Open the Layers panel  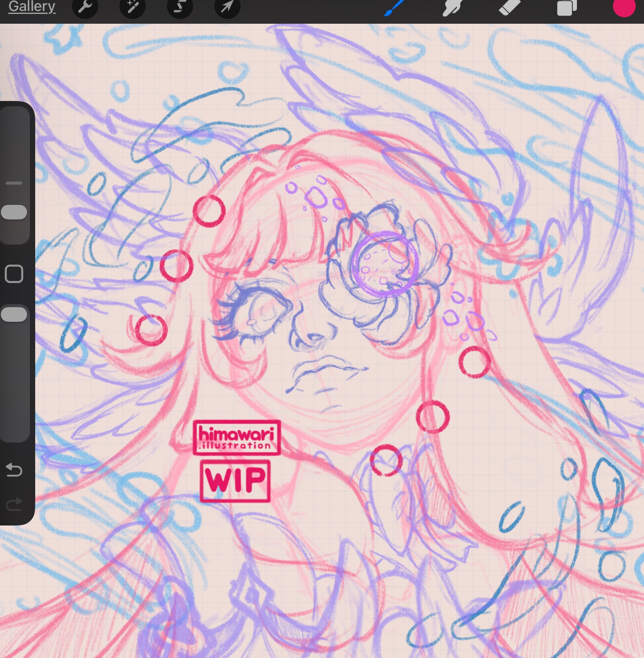coord(567,7)
